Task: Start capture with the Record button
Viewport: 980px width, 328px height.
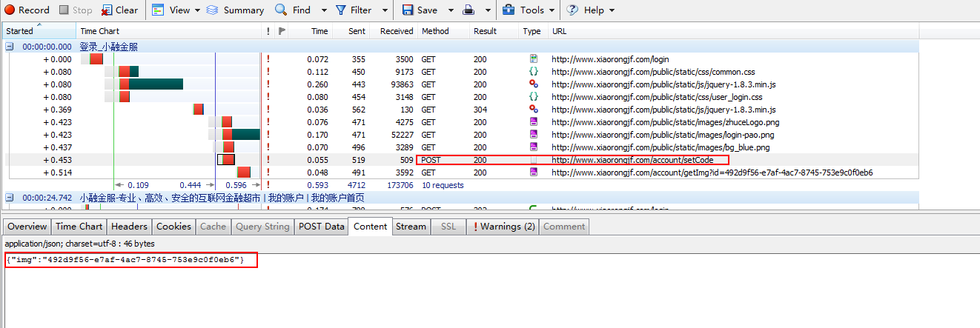Action: coord(27,10)
